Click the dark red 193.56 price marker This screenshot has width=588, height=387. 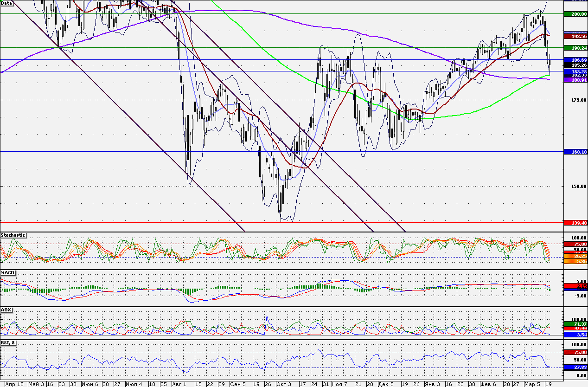(x=575, y=36)
